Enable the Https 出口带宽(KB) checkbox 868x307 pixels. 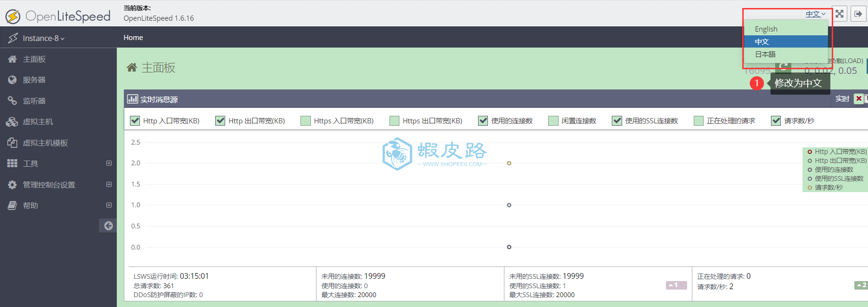[x=395, y=121]
